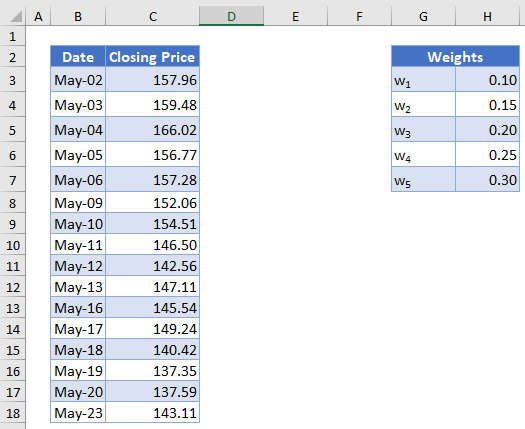Image resolution: width=525 pixels, height=429 pixels.
Task: Select the 143.11 price cell
Action: (152, 412)
